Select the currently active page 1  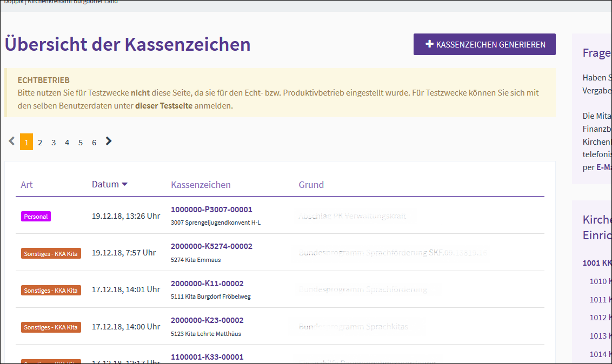pyautogui.click(x=26, y=142)
